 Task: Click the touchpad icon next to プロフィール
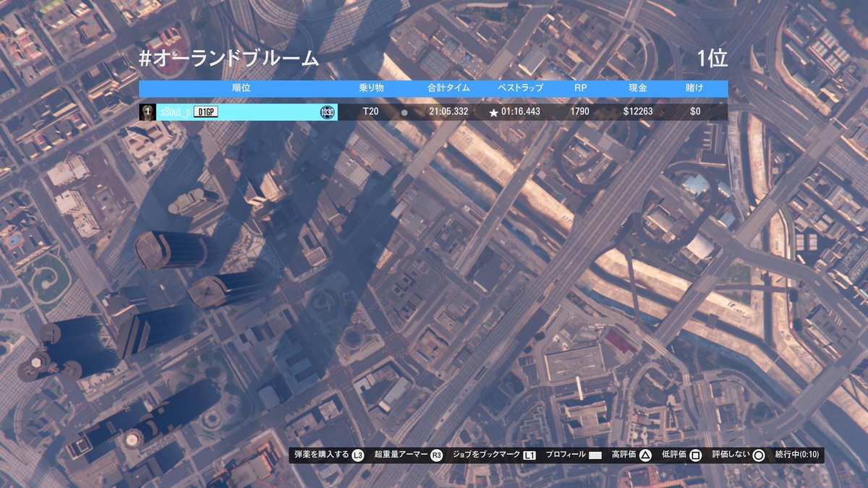(595, 455)
